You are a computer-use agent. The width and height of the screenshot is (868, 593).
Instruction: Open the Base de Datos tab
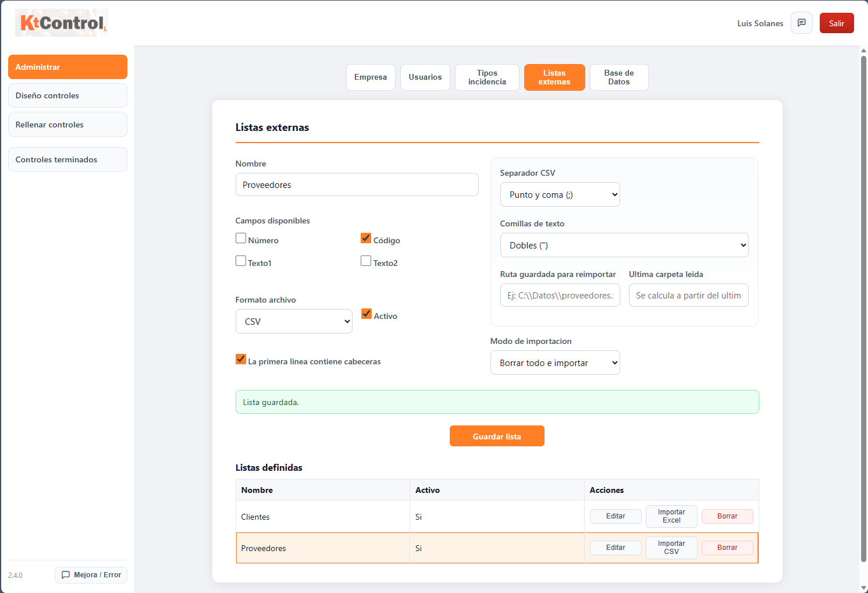(x=618, y=77)
